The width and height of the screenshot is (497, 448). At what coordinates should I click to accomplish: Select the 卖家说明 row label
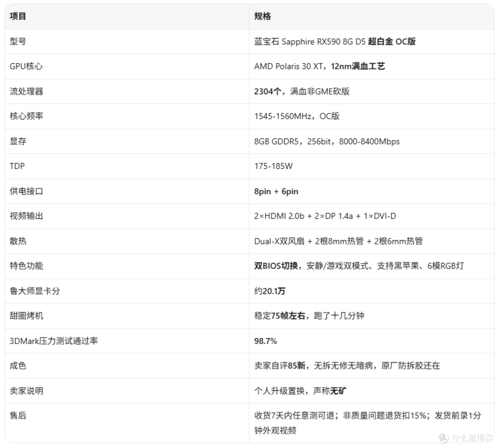[26, 390]
